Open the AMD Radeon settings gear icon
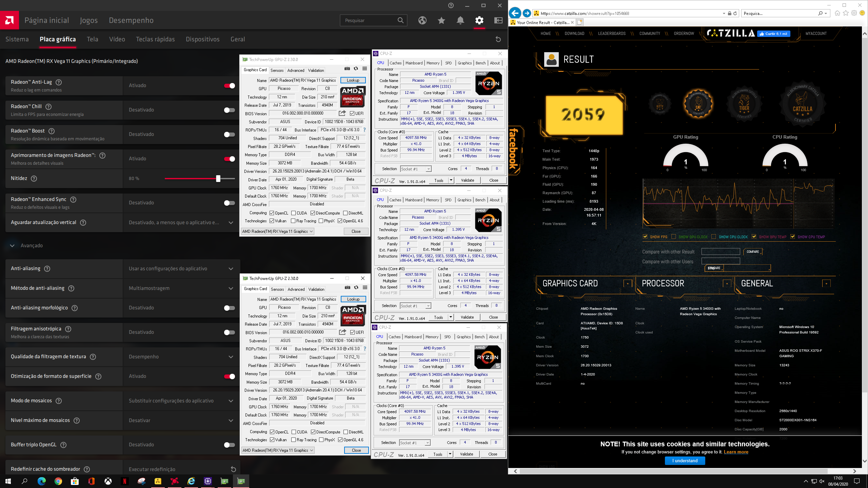Screen dimensions: 868x488 click(x=479, y=20)
